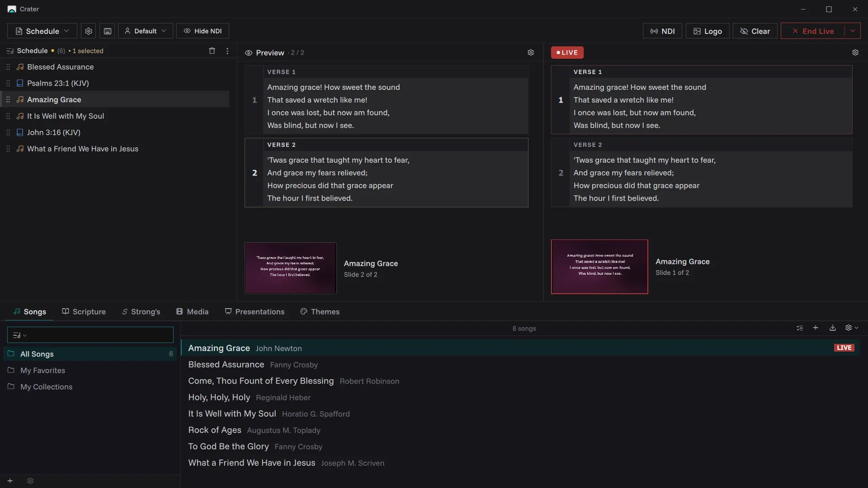Screen dimensions: 868x488
Task: Open My Collections folder
Action: (90, 387)
